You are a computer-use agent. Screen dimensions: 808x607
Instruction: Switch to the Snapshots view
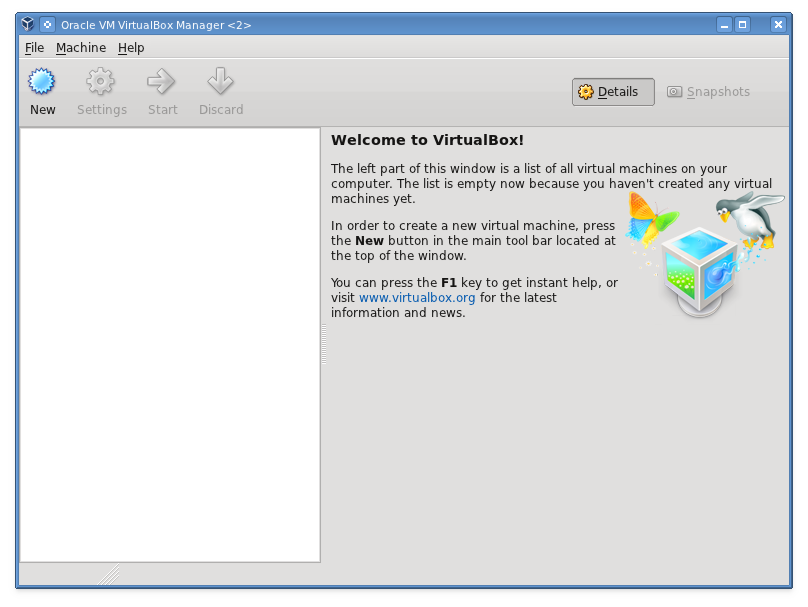click(x=709, y=92)
